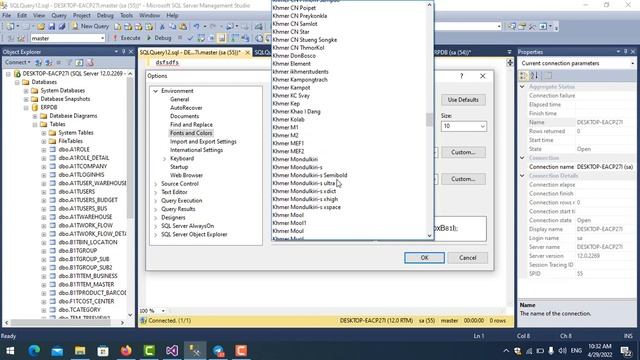640x360 pixels.
Task: Click the Save All icon
Action: pos(62,27)
